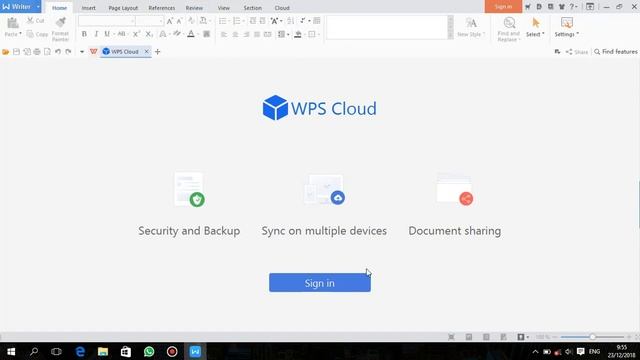
Task: Click the font color A icon
Action: click(x=191, y=34)
